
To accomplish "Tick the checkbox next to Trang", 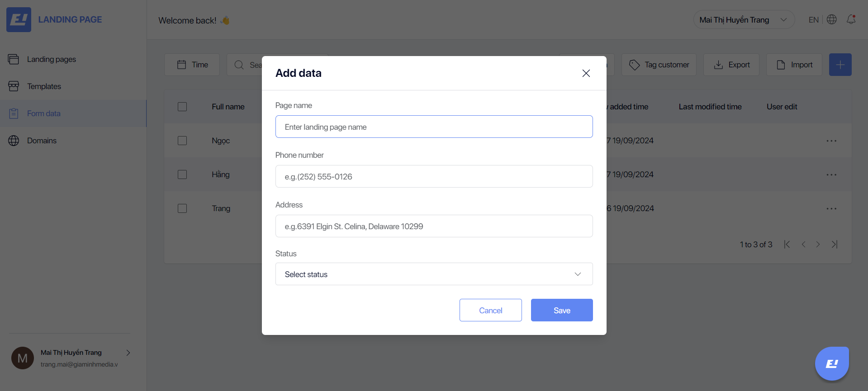I will coord(182,208).
